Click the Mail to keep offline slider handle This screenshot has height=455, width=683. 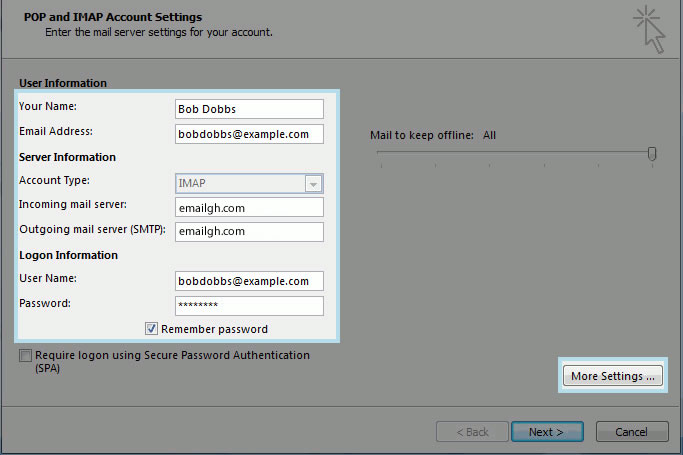coord(652,154)
